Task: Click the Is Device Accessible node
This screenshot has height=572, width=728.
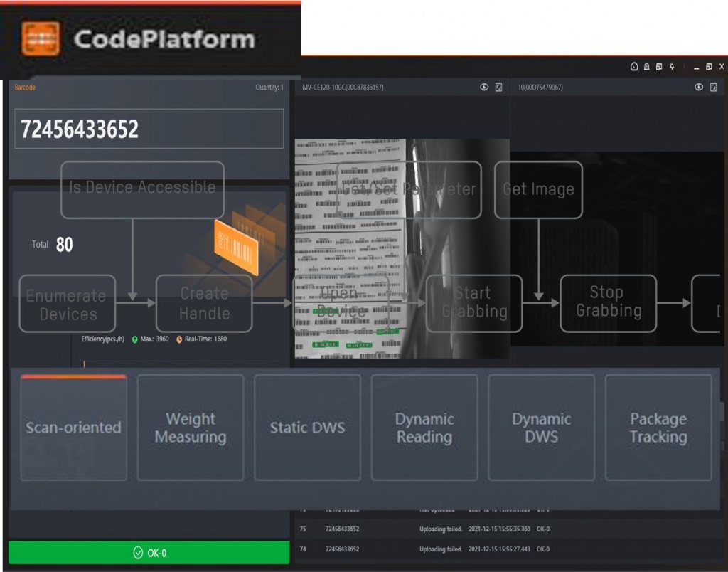Action: click(142, 187)
